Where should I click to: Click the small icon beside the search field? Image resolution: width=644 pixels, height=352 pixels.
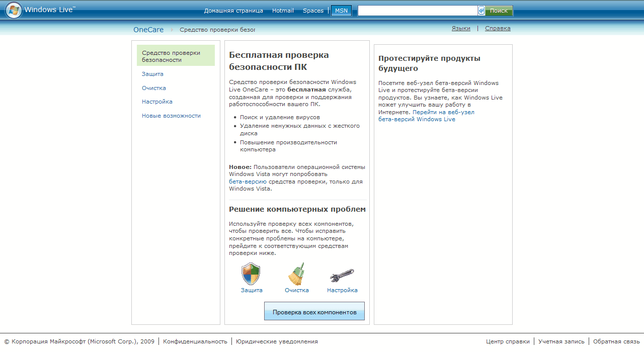coord(481,11)
